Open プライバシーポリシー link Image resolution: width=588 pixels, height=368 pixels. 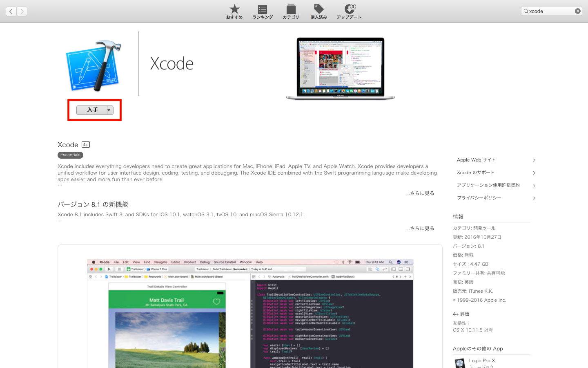[479, 198]
